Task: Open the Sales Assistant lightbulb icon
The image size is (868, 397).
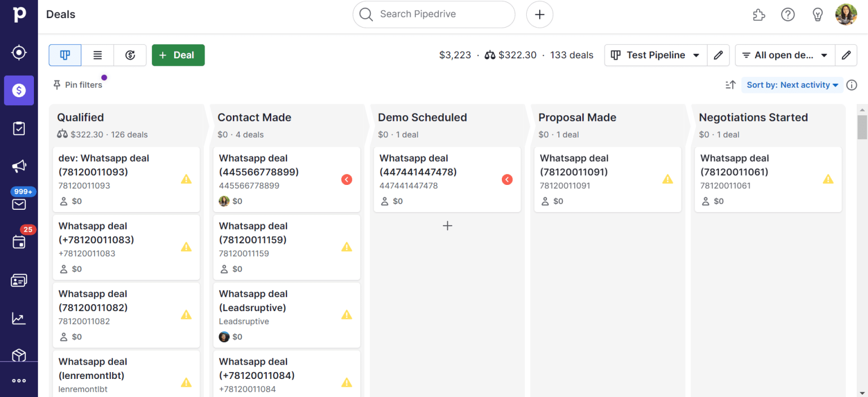Action: (x=817, y=15)
